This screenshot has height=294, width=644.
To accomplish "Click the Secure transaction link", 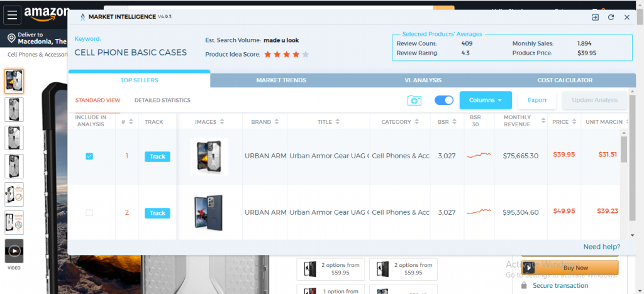I will (560, 285).
